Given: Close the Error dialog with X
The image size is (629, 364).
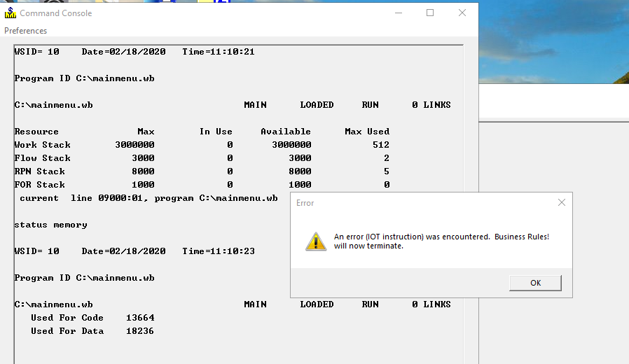Looking at the screenshot, I should 561,203.
